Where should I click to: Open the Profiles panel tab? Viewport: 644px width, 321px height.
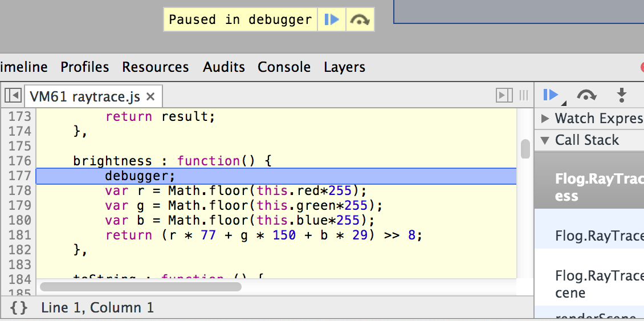[84, 67]
